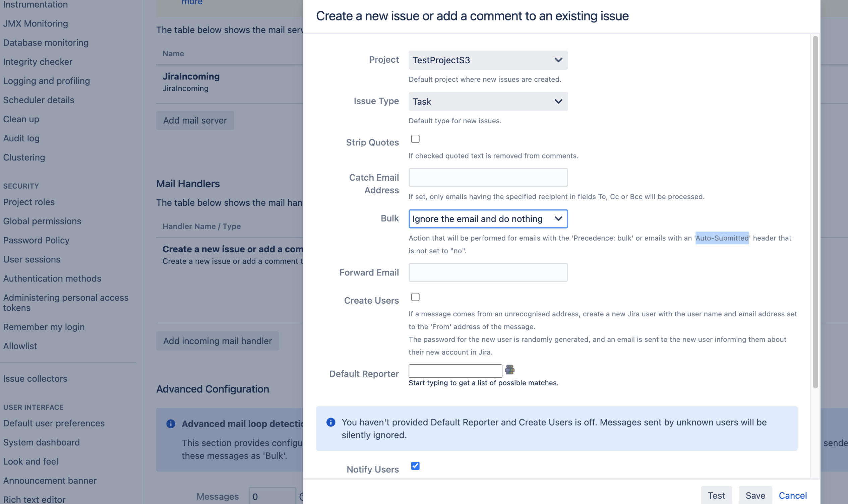Viewport: 848px width, 504px height.
Task: Click the Add mail server button
Action: pyautogui.click(x=194, y=120)
